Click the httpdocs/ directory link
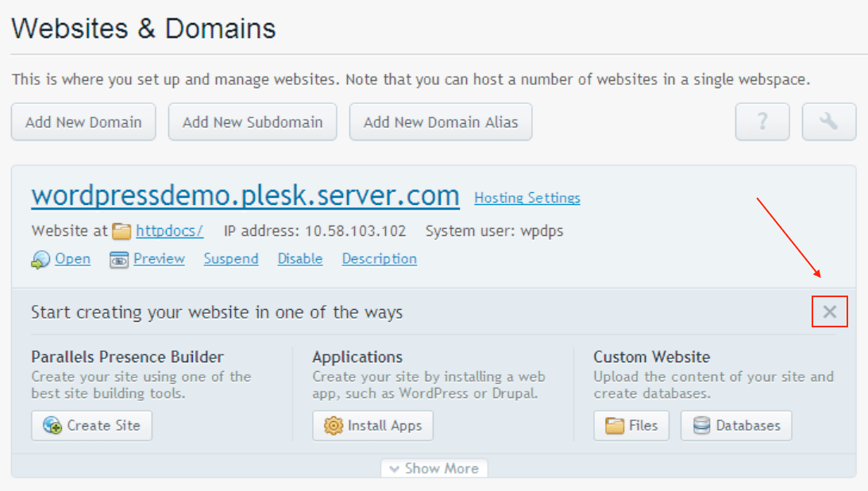This screenshot has width=868, height=491. point(169,231)
